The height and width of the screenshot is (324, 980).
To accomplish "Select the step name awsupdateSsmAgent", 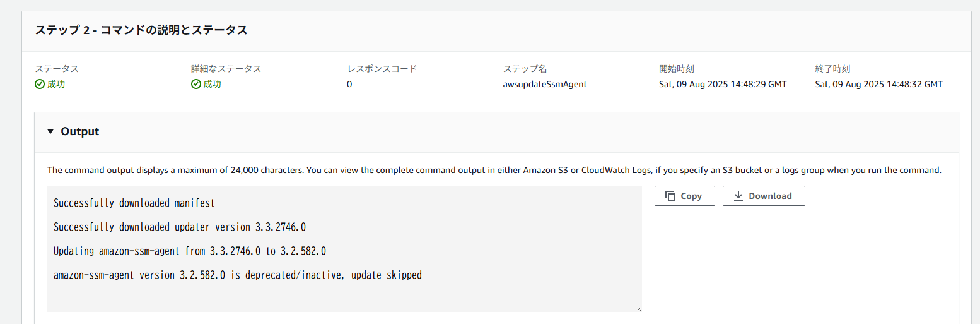I will (540, 84).
